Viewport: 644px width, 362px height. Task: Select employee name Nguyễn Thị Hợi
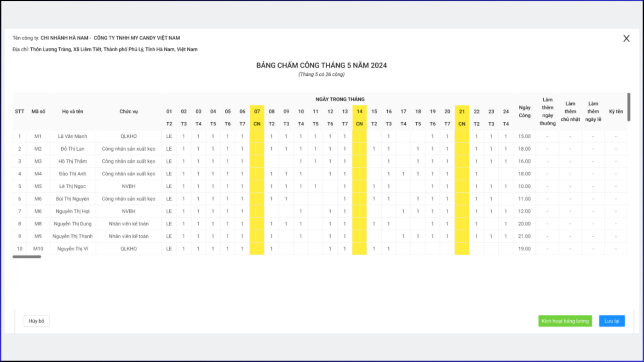(73, 211)
